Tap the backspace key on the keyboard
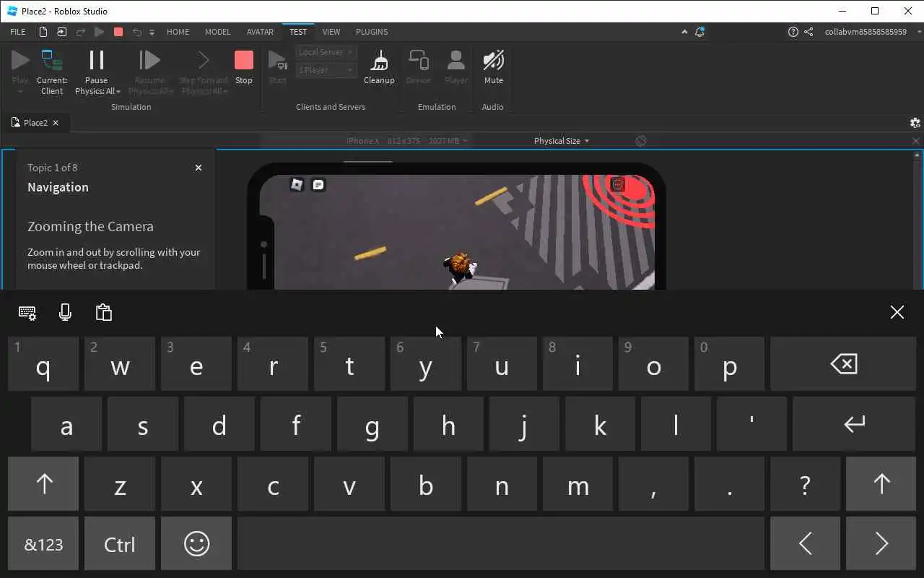Screen dimensions: 924x578 pyautogui.click(x=843, y=363)
